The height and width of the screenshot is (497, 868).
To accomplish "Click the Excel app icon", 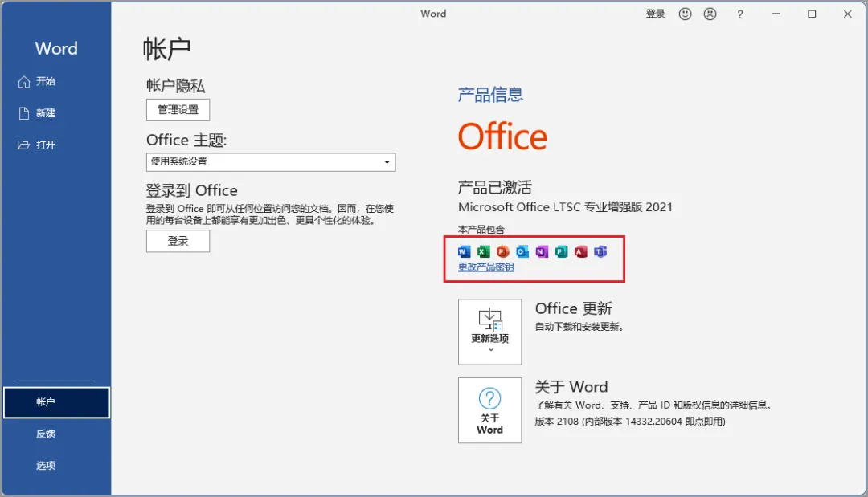I will click(483, 252).
